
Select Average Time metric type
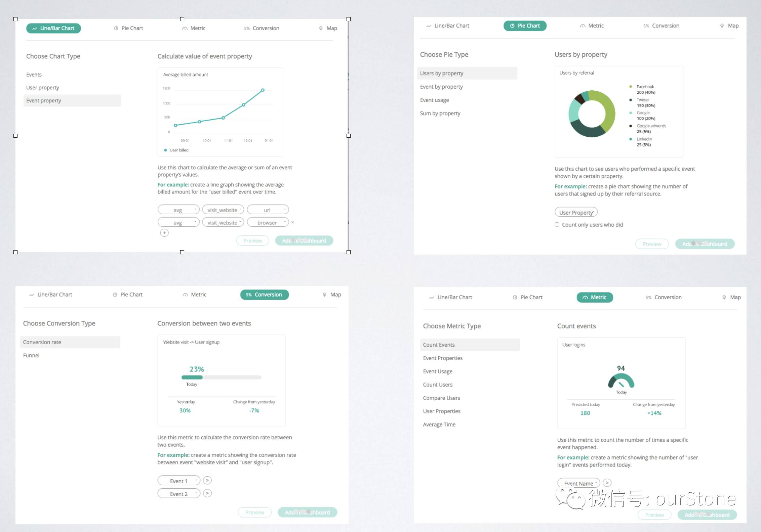(x=439, y=425)
